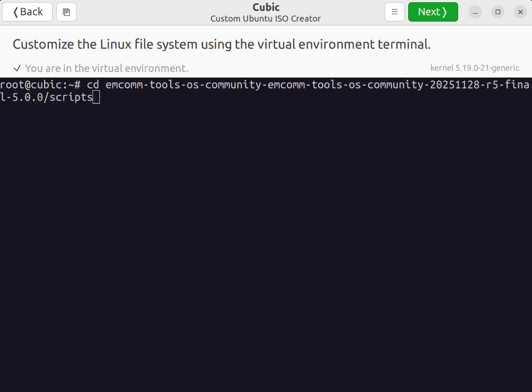The width and height of the screenshot is (532, 392).
Task: Click the root@cubic prompt in terminal
Action: pos(40,85)
